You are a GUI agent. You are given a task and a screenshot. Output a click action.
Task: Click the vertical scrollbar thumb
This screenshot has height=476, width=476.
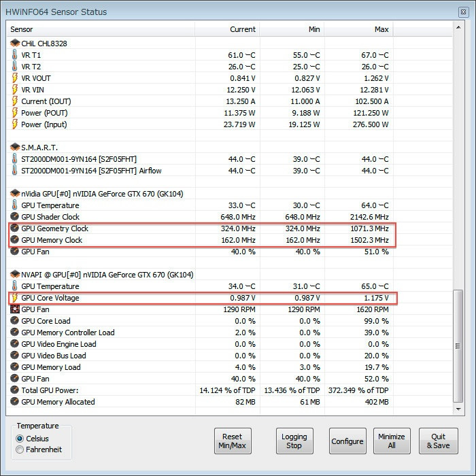click(x=458, y=346)
